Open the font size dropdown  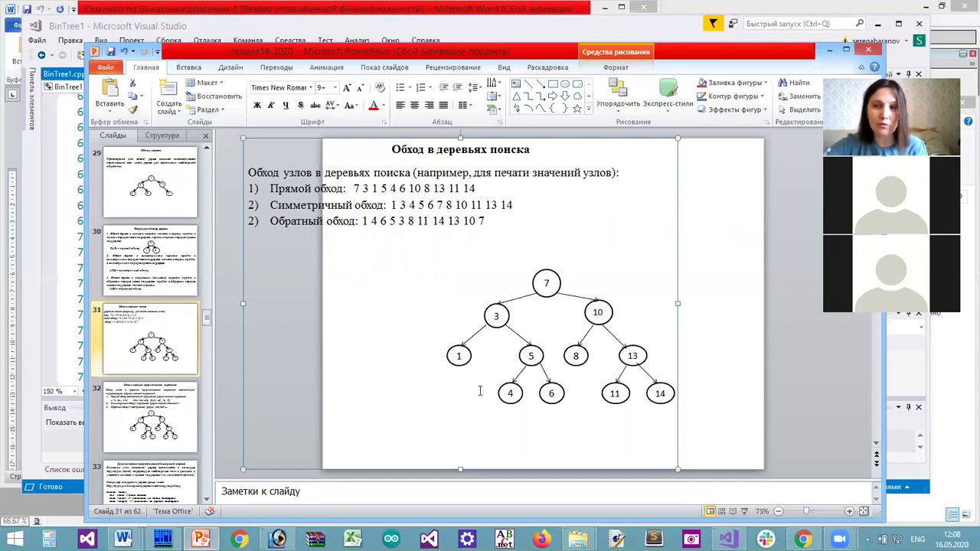coord(335,87)
